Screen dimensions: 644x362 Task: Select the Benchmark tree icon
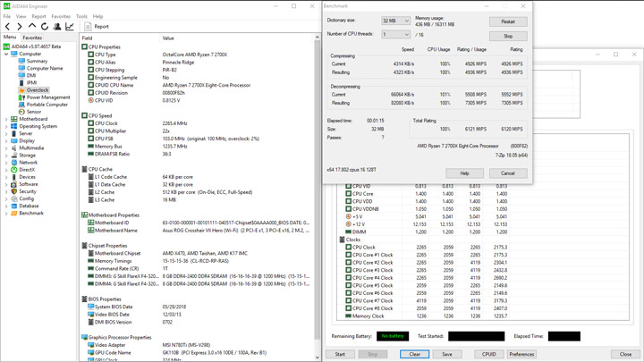coord(14,213)
